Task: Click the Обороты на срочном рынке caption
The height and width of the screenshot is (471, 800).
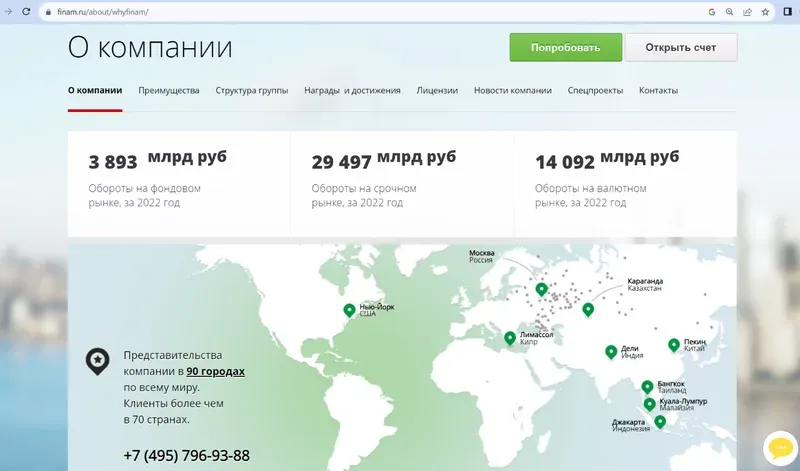Action: pos(364,195)
